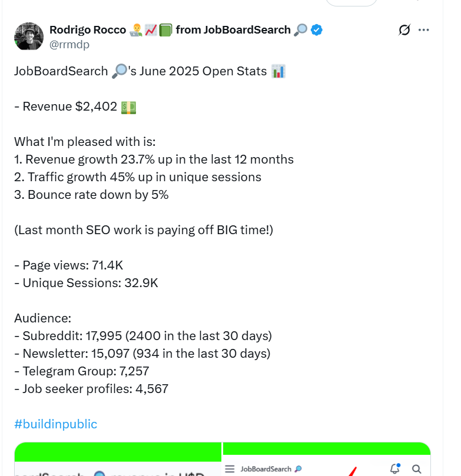Click bell notification icon in attached screenshot
This screenshot has width=461, height=476.
pyautogui.click(x=395, y=469)
